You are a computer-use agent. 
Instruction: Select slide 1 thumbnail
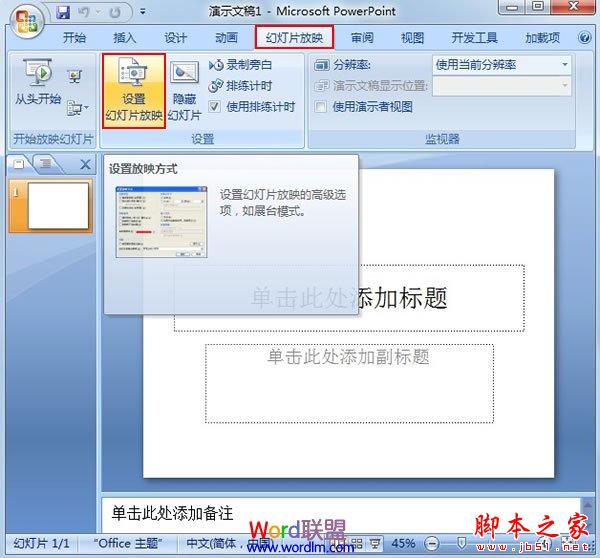click(x=58, y=206)
